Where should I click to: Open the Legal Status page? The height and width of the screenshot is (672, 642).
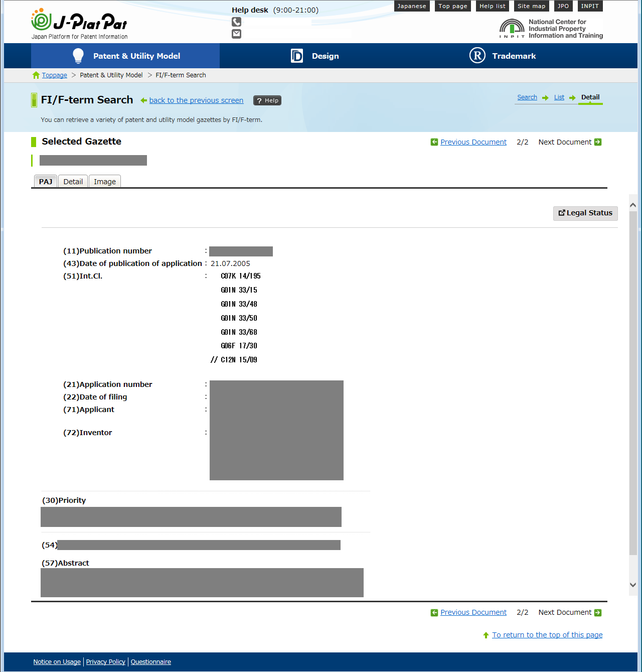click(x=585, y=213)
